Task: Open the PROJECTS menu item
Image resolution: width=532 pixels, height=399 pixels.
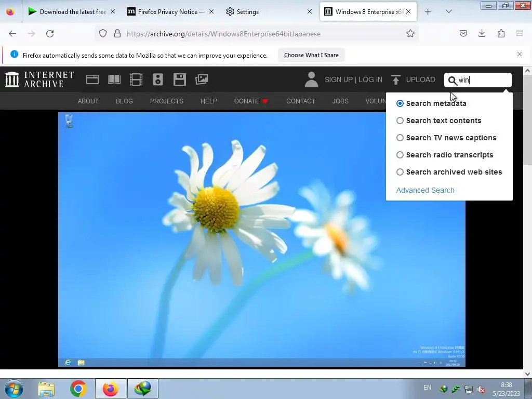Action: pyautogui.click(x=167, y=101)
